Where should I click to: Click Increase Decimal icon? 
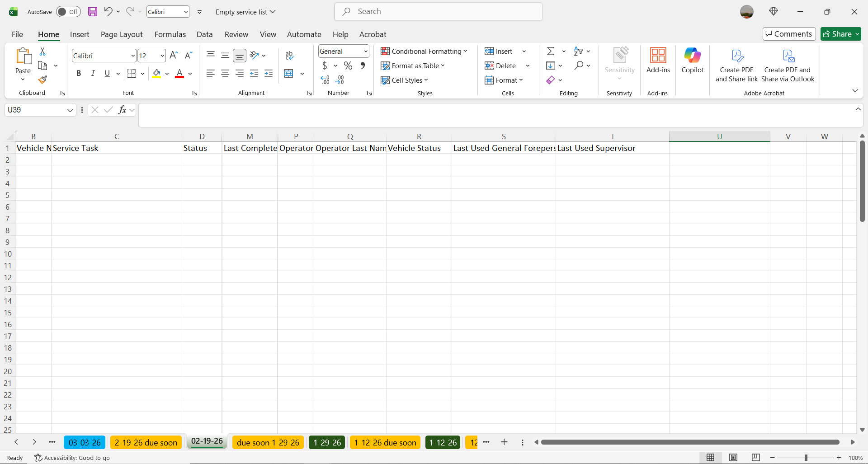pos(325,80)
